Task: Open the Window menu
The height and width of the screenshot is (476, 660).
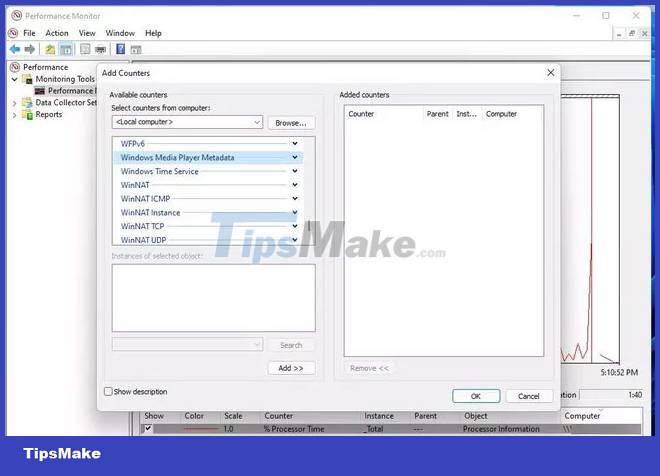Action: point(120,33)
